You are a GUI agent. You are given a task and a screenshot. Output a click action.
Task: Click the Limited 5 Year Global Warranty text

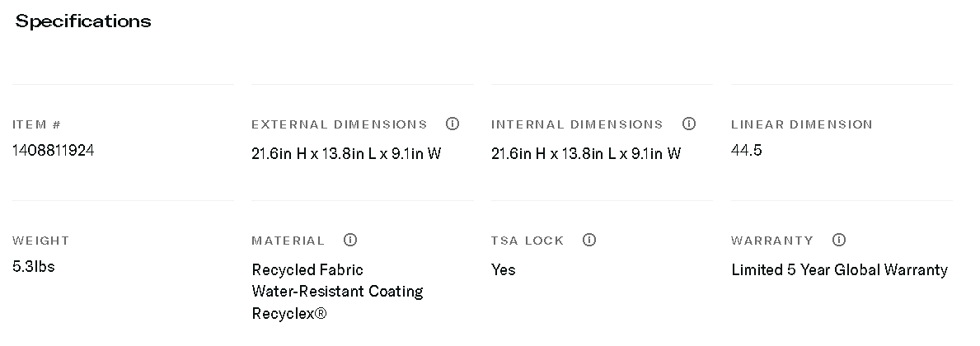tap(839, 269)
